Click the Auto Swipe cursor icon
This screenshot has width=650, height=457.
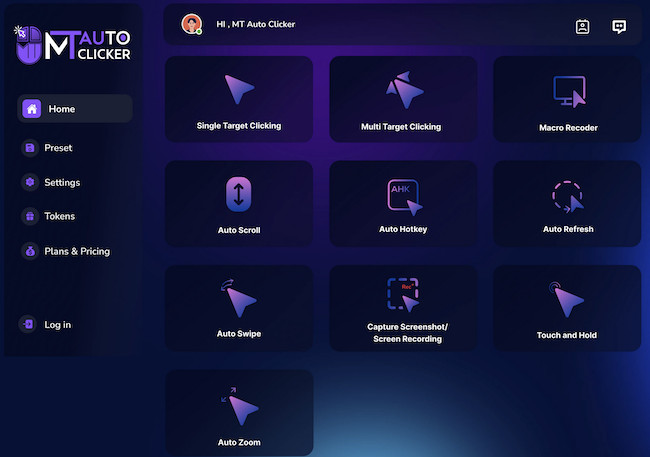(x=239, y=299)
